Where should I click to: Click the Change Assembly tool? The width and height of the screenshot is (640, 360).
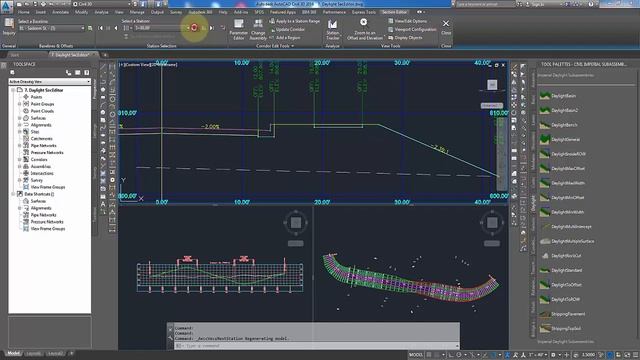tap(258, 29)
